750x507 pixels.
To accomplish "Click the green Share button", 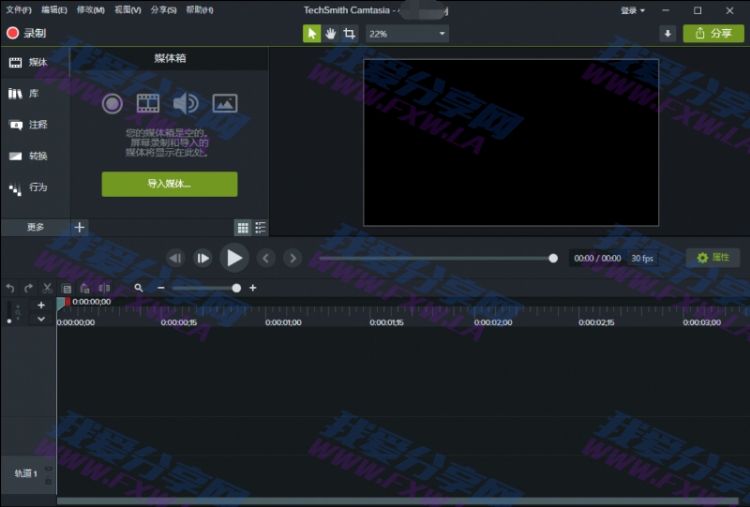I will [713, 33].
